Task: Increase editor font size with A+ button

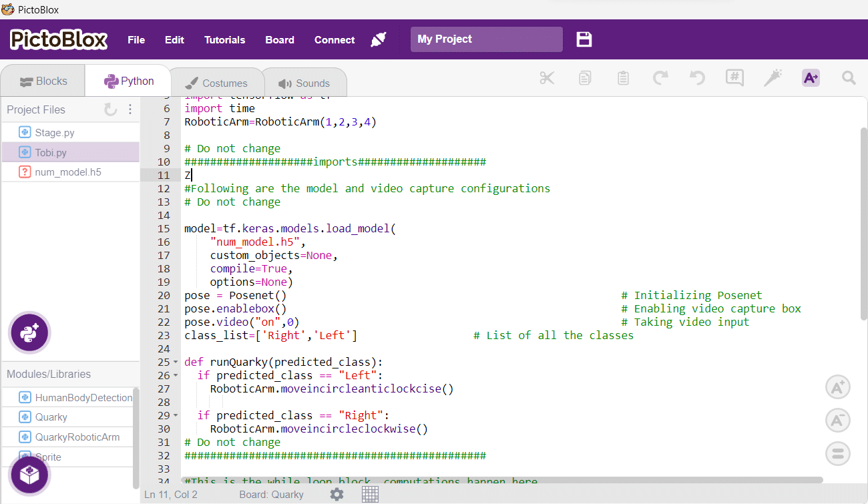Action: (x=837, y=387)
